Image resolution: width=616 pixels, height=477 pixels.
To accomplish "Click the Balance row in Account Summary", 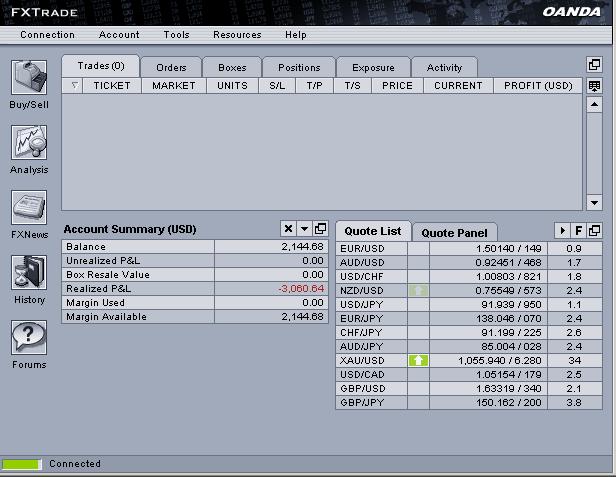I will pyautogui.click(x=195, y=247).
